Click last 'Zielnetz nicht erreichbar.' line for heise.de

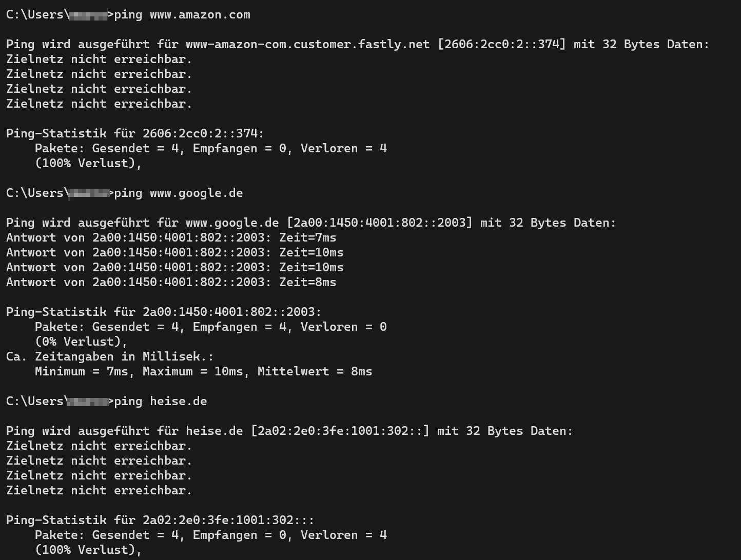pyautogui.click(x=99, y=491)
